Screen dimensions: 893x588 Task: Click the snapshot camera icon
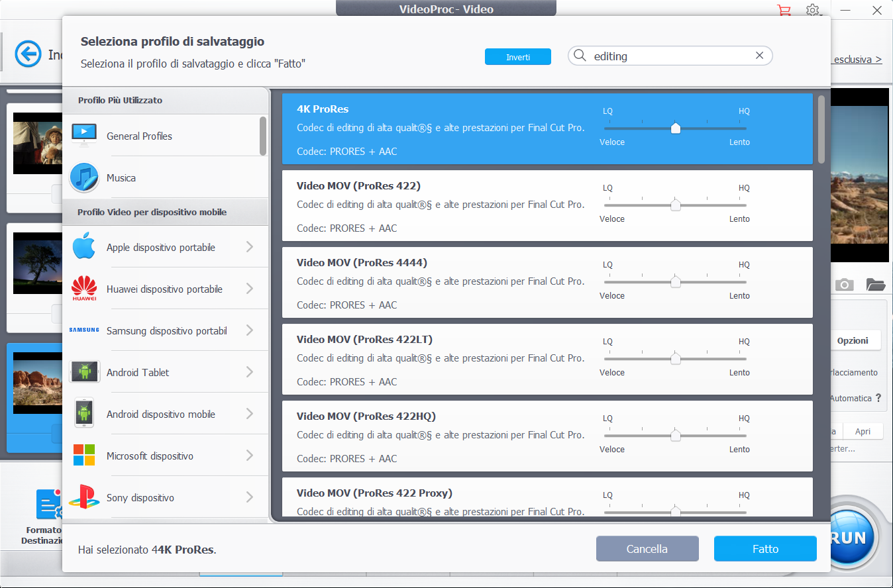tap(844, 285)
